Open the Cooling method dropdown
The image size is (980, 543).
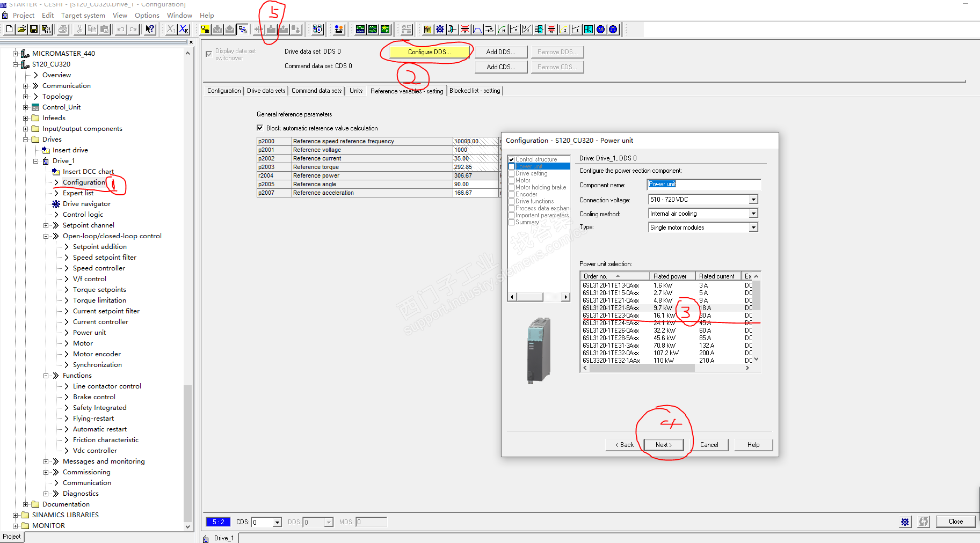(753, 214)
